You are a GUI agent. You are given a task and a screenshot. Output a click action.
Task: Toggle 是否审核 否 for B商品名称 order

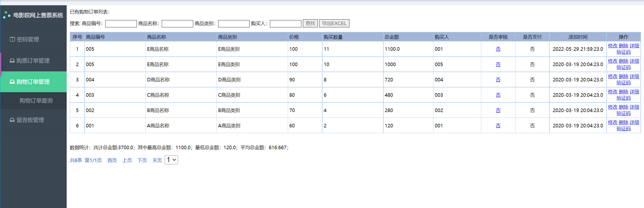pyautogui.click(x=498, y=110)
